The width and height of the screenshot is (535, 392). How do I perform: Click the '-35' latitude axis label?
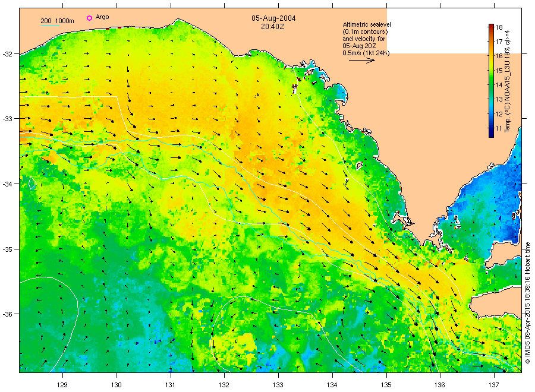point(7,249)
